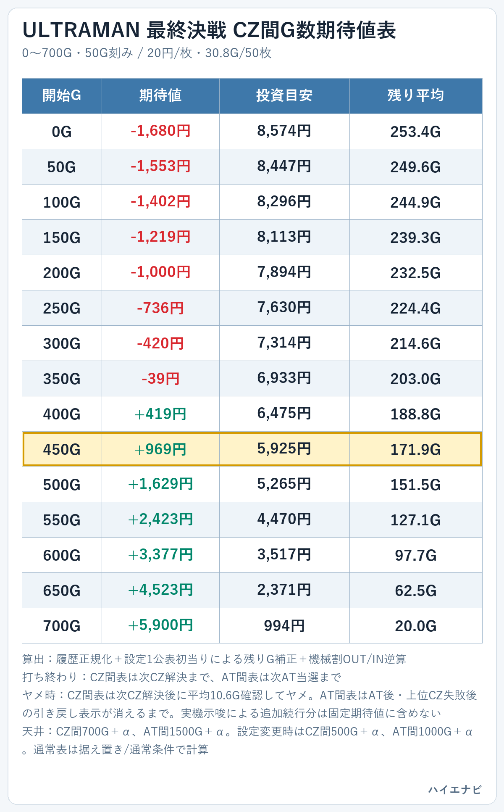Viewport: 504px width, 812px height.
Task: Click the 4,470円 cell
Action: (x=284, y=519)
